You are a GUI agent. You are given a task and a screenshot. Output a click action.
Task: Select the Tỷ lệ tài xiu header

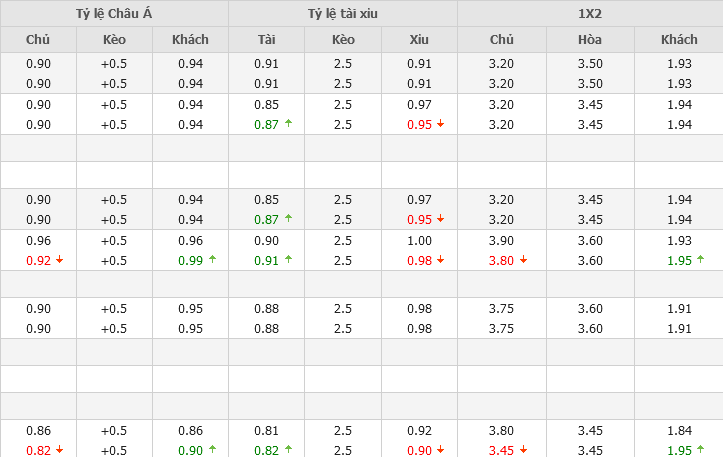[343, 13]
